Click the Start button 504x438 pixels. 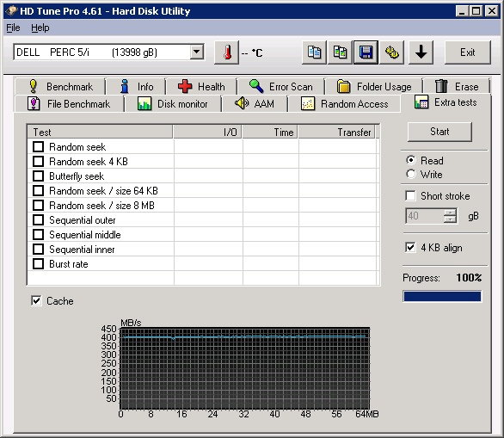coord(439,132)
